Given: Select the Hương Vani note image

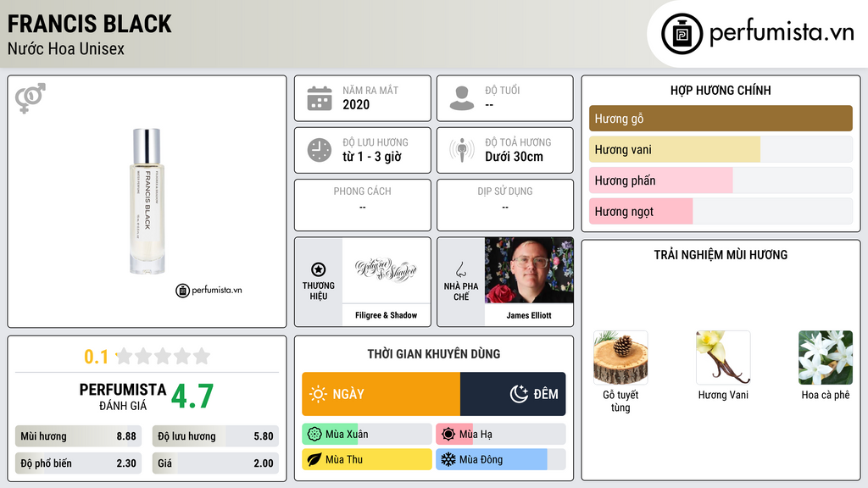Looking at the screenshot, I should (x=723, y=358).
